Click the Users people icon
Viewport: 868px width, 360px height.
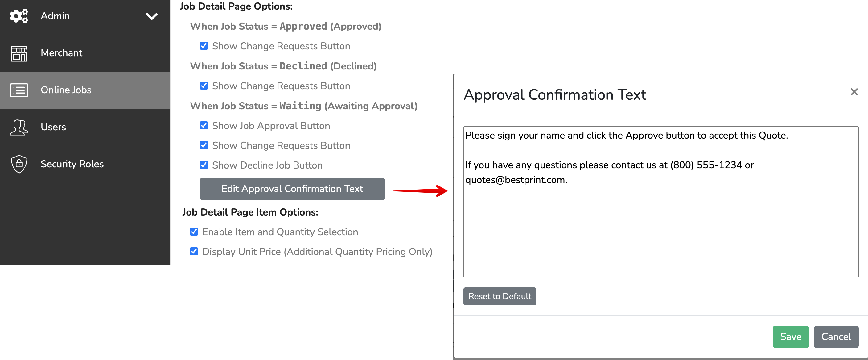(19, 127)
